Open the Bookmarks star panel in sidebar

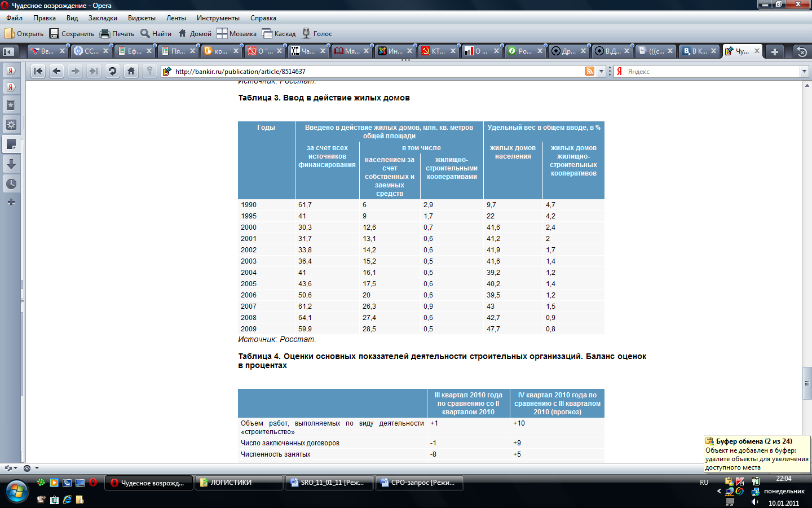pyautogui.click(x=11, y=105)
